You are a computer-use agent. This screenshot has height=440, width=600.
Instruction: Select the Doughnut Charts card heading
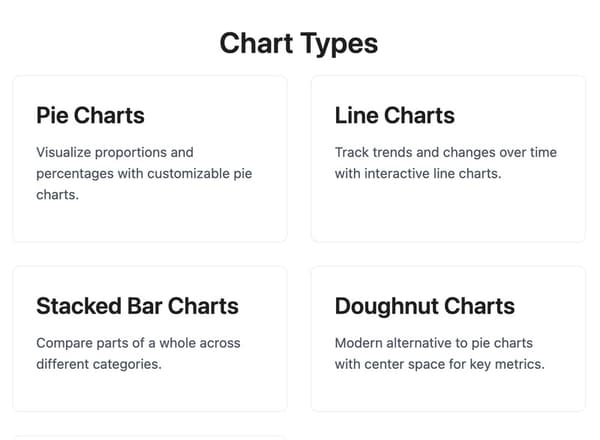pos(424,305)
